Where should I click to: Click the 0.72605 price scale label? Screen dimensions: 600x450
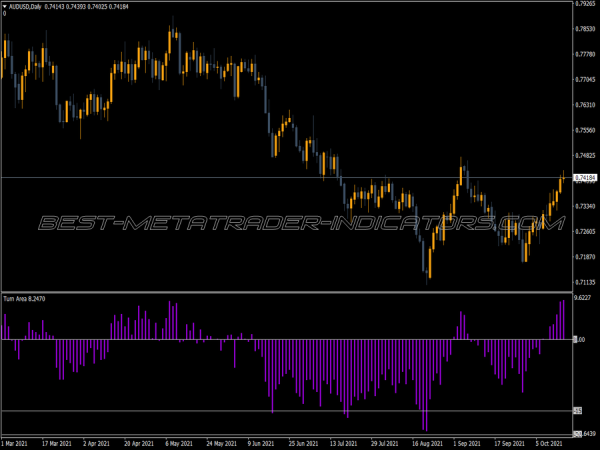pyautogui.click(x=585, y=232)
